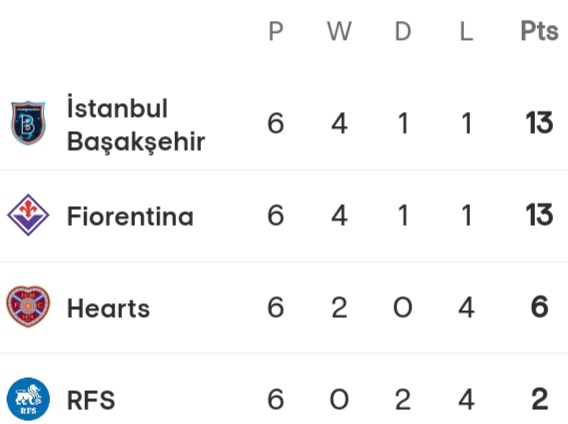Select the L column header
This screenshot has width=568, height=424.
point(466,31)
